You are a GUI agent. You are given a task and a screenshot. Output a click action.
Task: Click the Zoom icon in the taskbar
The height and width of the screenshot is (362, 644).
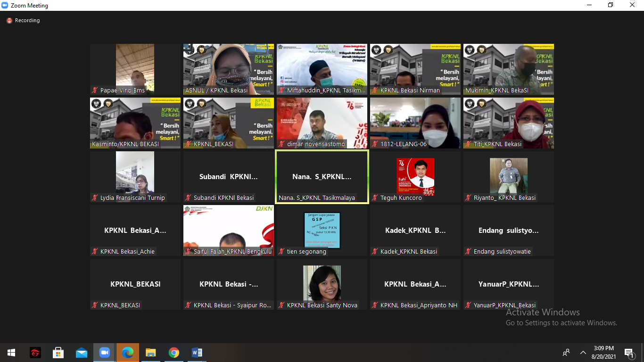(x=104, y=353)
